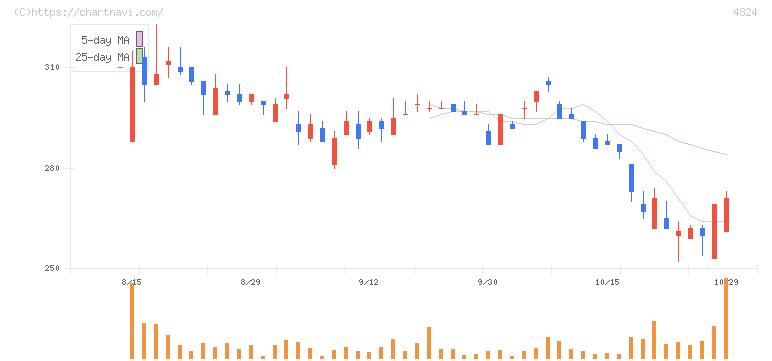Click the 4824 stock code label
Image resolution: width=772 pixels, height=361 pixels.
click(745, 12)
